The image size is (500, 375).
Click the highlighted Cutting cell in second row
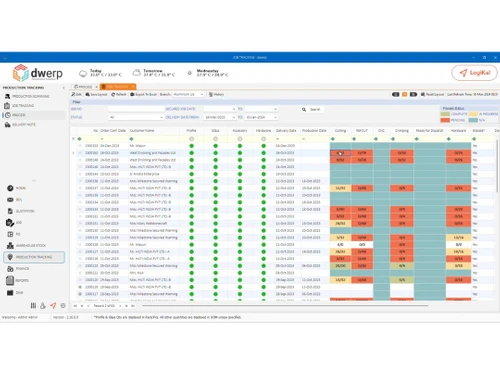coord(340,153)
